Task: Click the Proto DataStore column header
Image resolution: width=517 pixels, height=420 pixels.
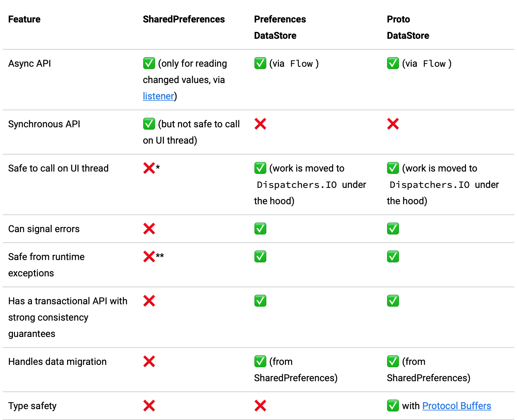Action: point(408,27)
